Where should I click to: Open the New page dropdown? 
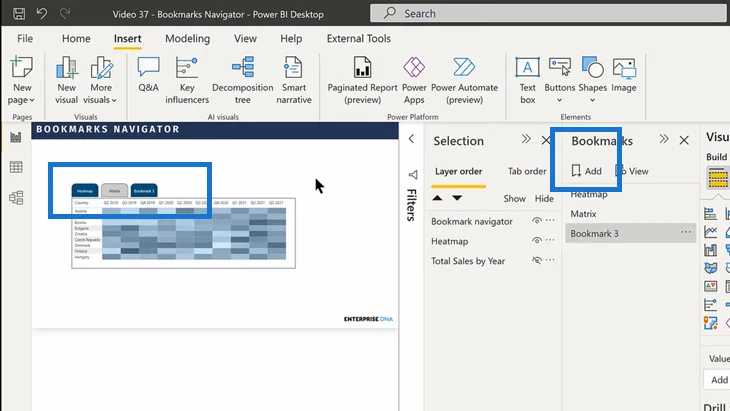tap(21, 80)
